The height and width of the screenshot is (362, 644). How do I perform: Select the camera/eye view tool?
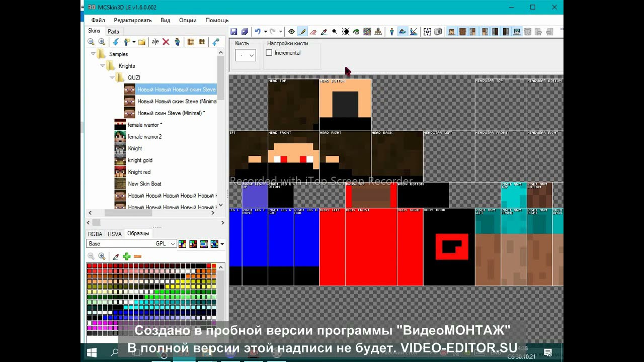(291, 32)
